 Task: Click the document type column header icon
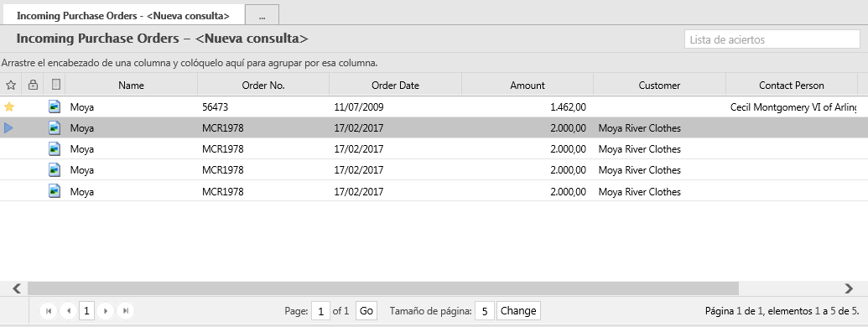point(55,85)
